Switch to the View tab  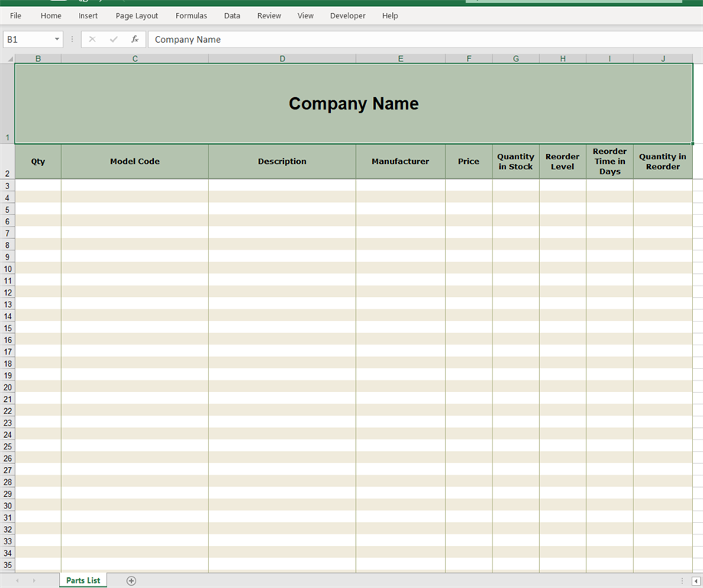[306, 15]
